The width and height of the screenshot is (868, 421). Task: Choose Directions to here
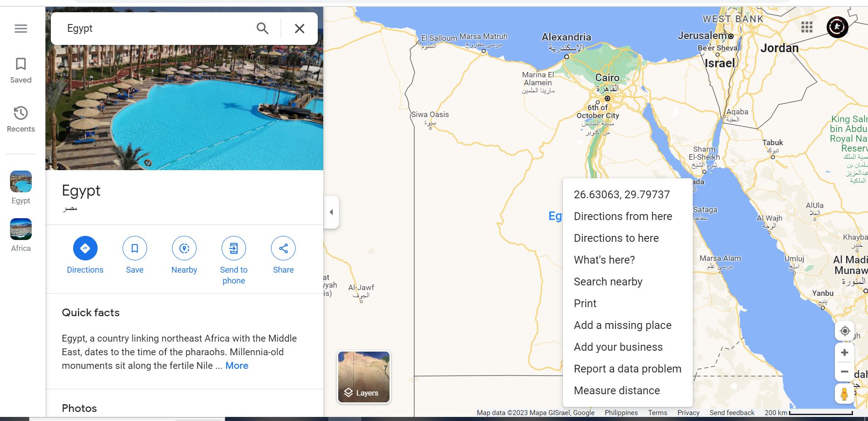point(628,238)
